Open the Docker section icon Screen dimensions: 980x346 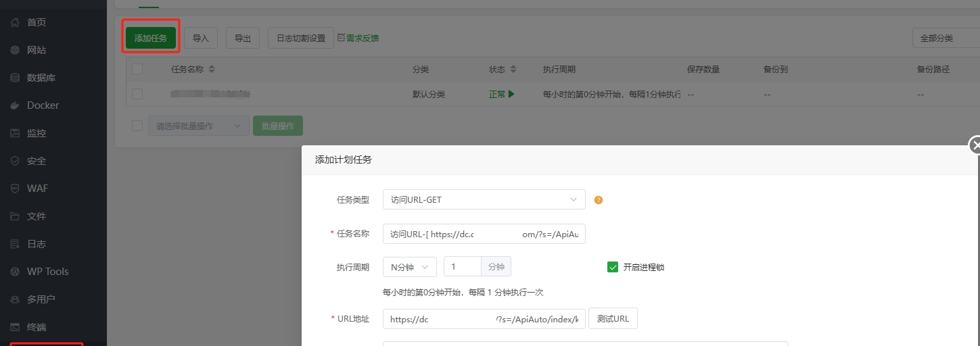[15, 105]
